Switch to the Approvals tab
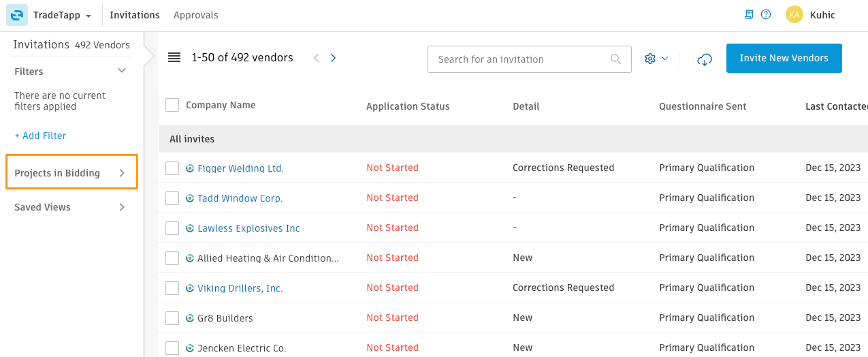Image resolution: width=868 pixels, height=357 pixels. coord(196,15)
